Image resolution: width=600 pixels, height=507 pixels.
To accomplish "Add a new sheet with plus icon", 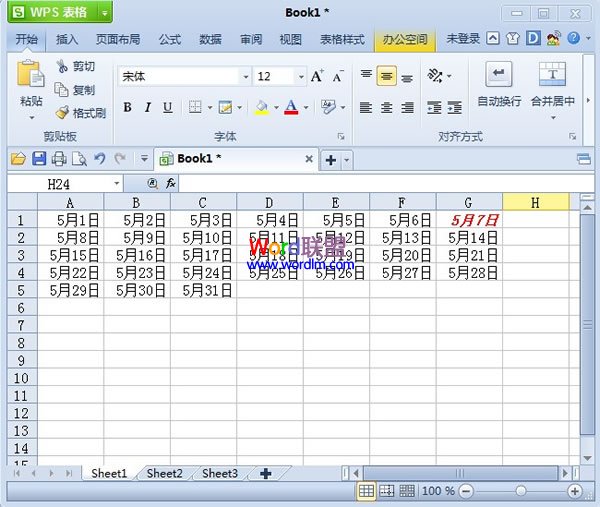I will (265, 473).
